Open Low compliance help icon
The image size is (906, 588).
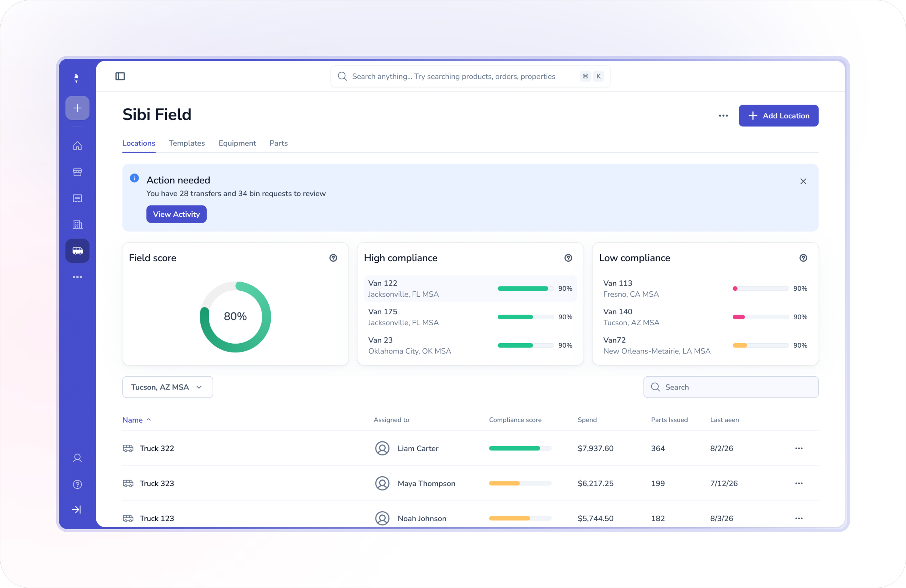click(x=803, y=258)
